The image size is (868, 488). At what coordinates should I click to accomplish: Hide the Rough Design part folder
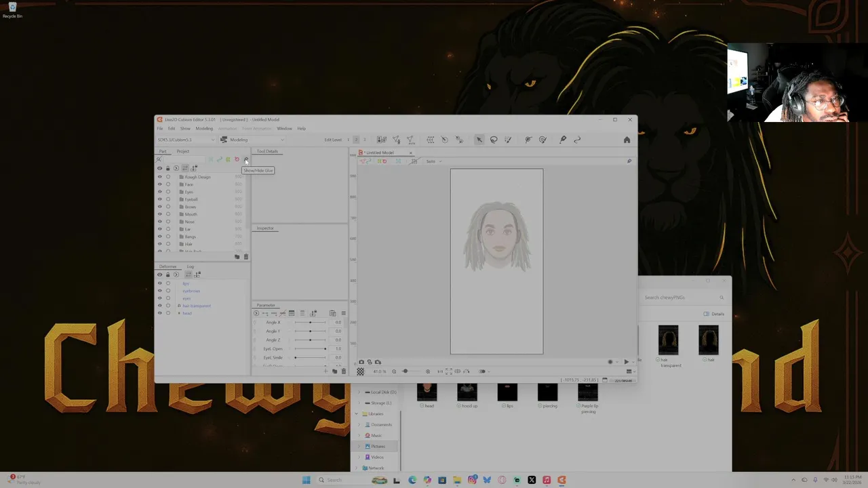pos(160,177)
